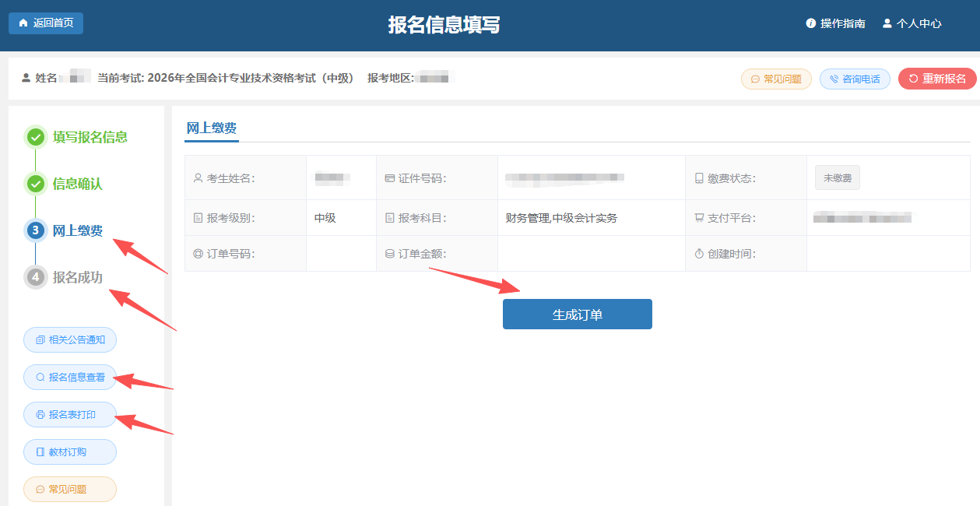The height and width of the screenshot is (506, 980).
Task: Click the user icon beside 姓名 in info bar
Action: click(x=26, y=78)
